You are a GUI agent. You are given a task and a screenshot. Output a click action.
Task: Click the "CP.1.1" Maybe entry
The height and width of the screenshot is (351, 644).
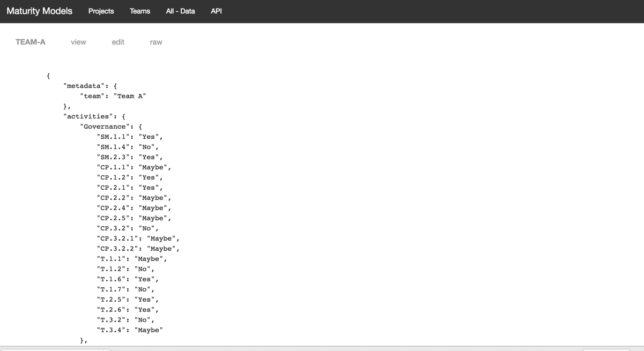click(x=134, y=167)
